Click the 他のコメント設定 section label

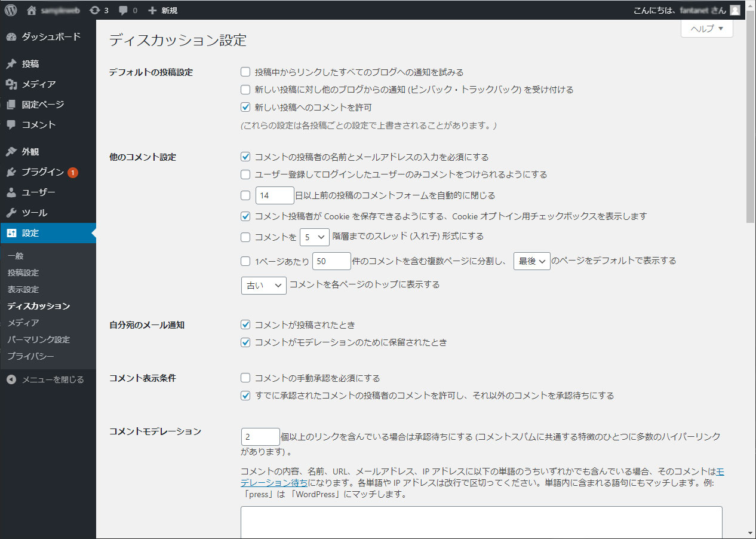(x=143, y=157)
